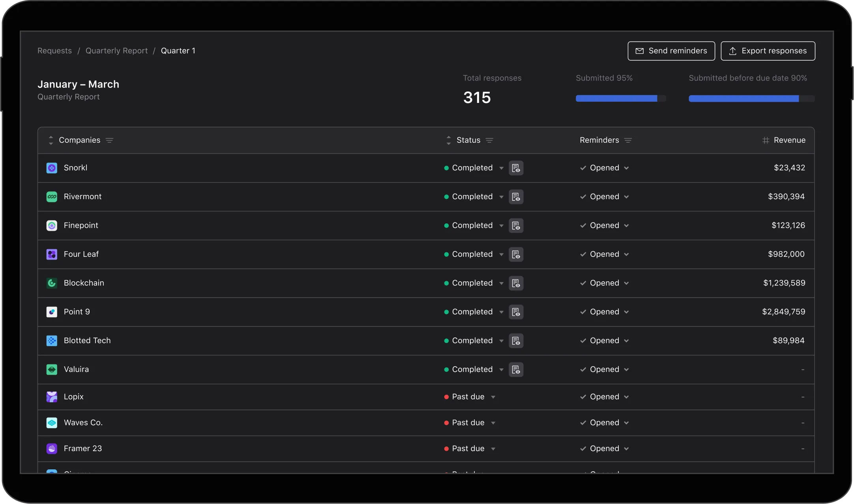The image size is (854, 504).
Task: Open Waves Co. Opened reminder chevron
Action: point(626,423)
